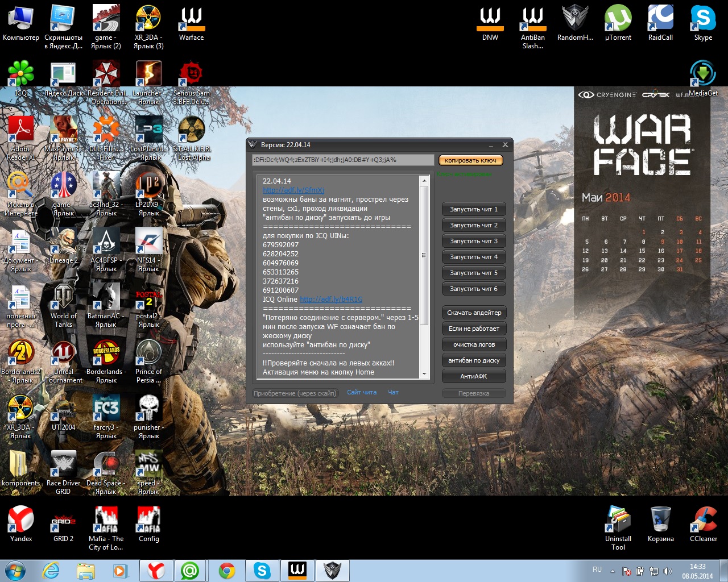Click the log scrollbar up arrow
The height and width of the screenshot is (582, 728).
424,180
